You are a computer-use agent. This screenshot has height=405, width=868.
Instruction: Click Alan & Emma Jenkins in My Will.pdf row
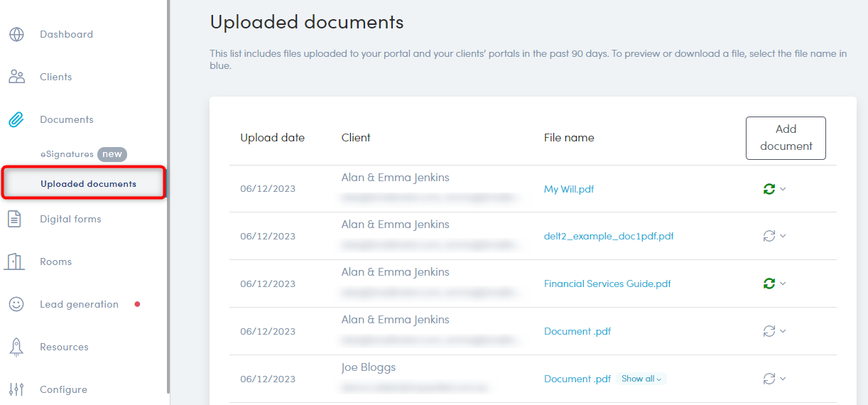click(x=395, y=178)
